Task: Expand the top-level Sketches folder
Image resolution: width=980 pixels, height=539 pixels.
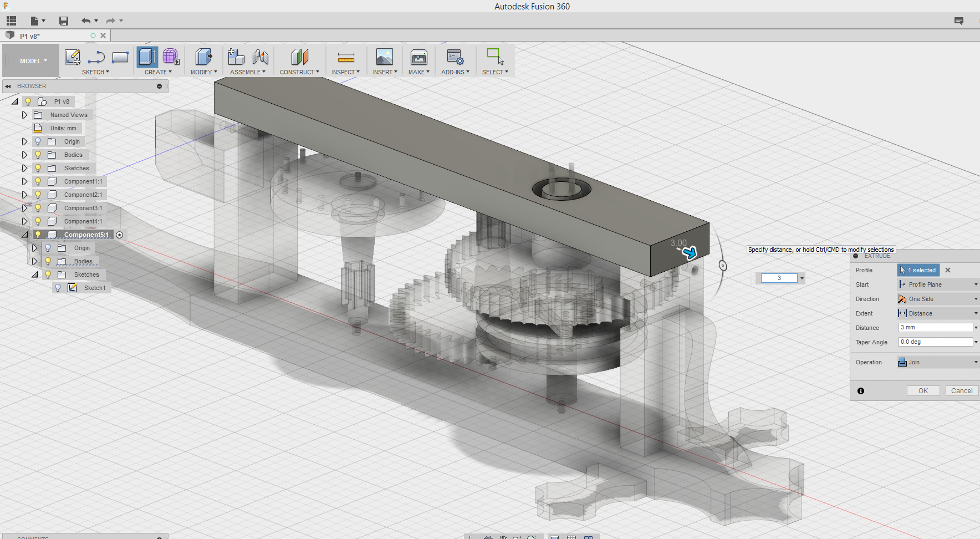Action: coord(24,168)
